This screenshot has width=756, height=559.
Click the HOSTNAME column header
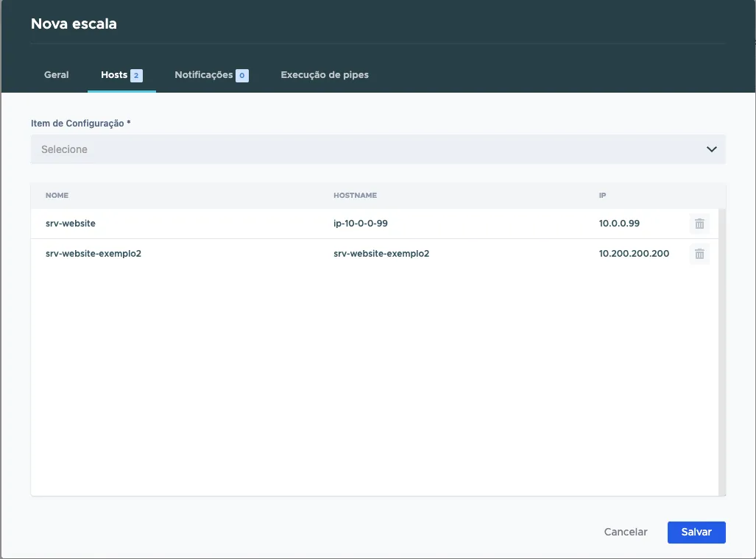tap(355, 196)
